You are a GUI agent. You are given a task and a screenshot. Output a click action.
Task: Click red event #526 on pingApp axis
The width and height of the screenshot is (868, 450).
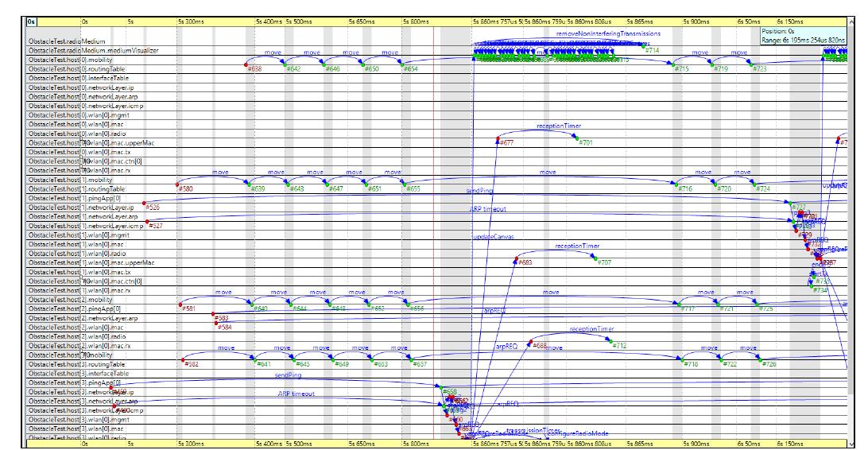pyautogui.click(x=145, y=204)
